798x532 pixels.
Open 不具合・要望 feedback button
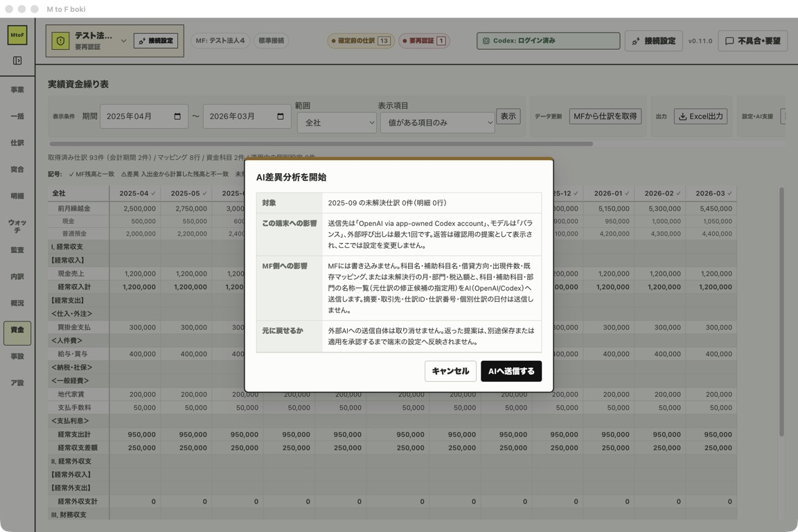pyautogui.click(x=753, y=41)
